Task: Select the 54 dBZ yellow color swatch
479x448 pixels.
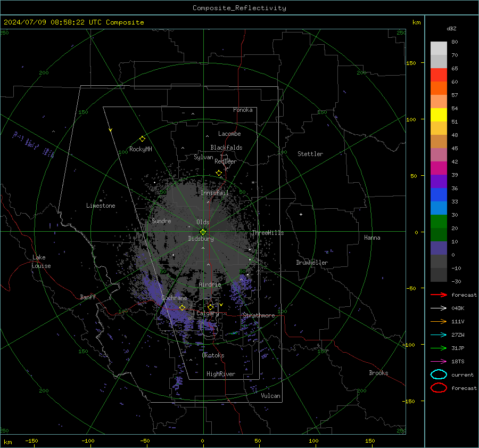Action: coord(439,115)
